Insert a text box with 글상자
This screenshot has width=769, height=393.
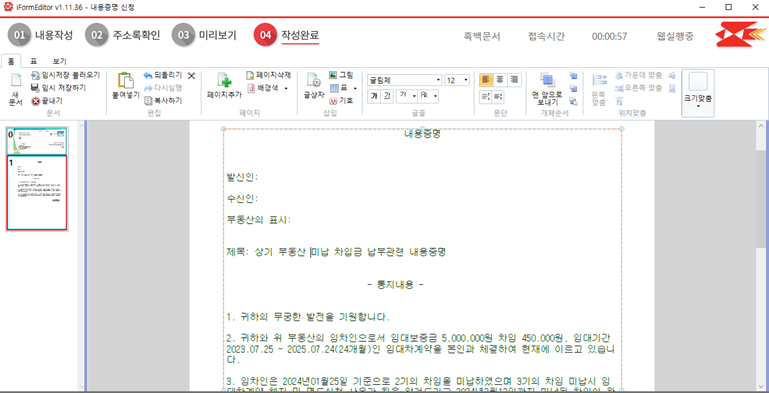[313, 86]
